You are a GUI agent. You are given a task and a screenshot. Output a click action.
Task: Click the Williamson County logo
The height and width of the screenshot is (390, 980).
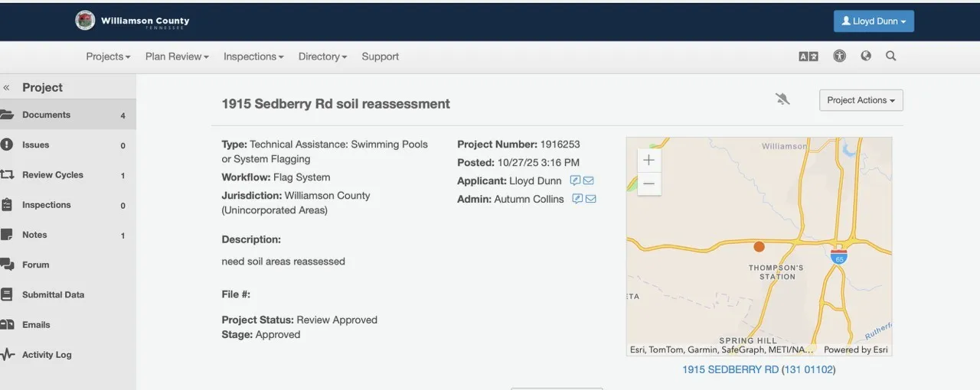point(86,21)
